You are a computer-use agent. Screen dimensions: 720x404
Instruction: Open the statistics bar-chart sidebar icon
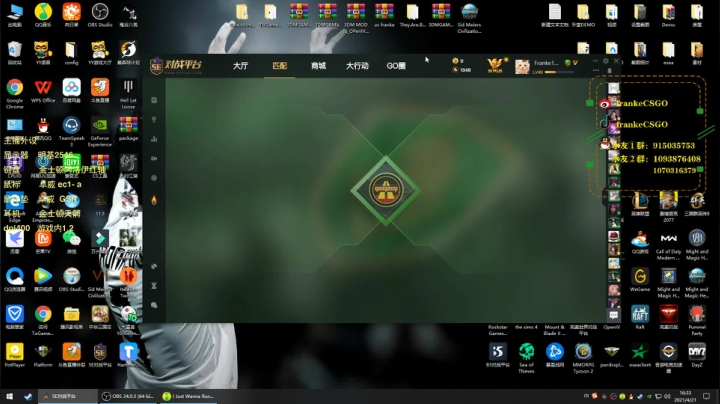tap(154, 139)
